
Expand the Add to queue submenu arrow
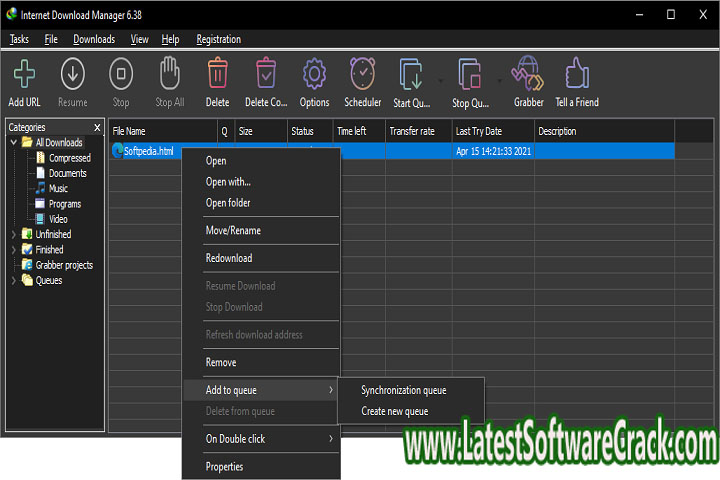tap(331, 390)
